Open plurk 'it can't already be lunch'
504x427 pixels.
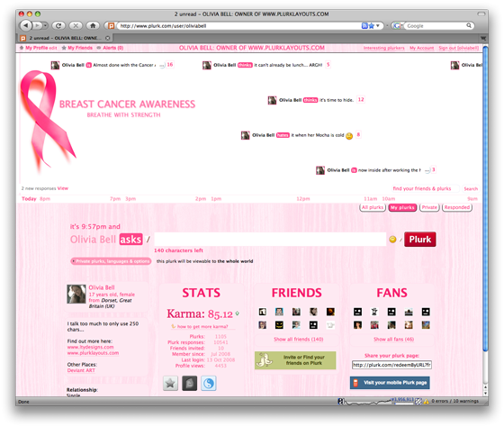coord(288,65)
